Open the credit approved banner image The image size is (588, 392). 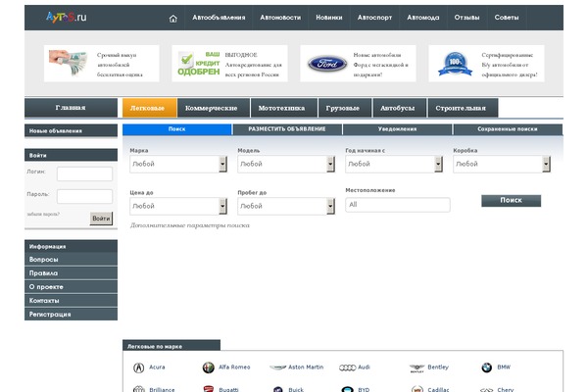click(x=199, y=64)
